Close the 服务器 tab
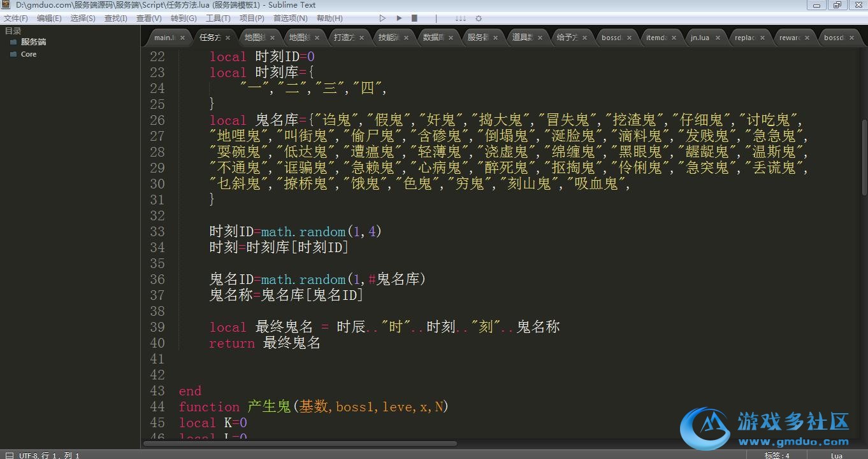The height and width of the screenshot is (459, 868). pos(495,38)
